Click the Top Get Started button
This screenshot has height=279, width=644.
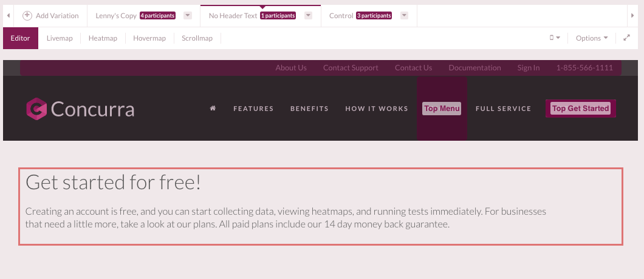[x=580, y=109]
